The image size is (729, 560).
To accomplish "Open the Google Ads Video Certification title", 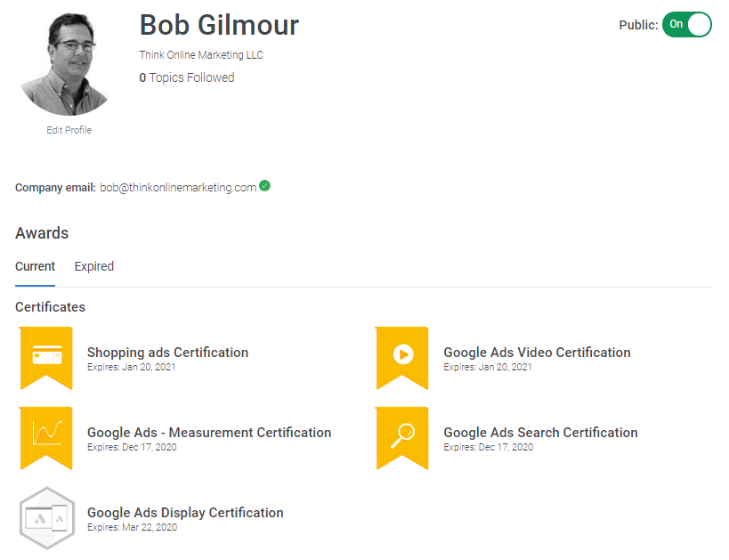I will 537,353.
